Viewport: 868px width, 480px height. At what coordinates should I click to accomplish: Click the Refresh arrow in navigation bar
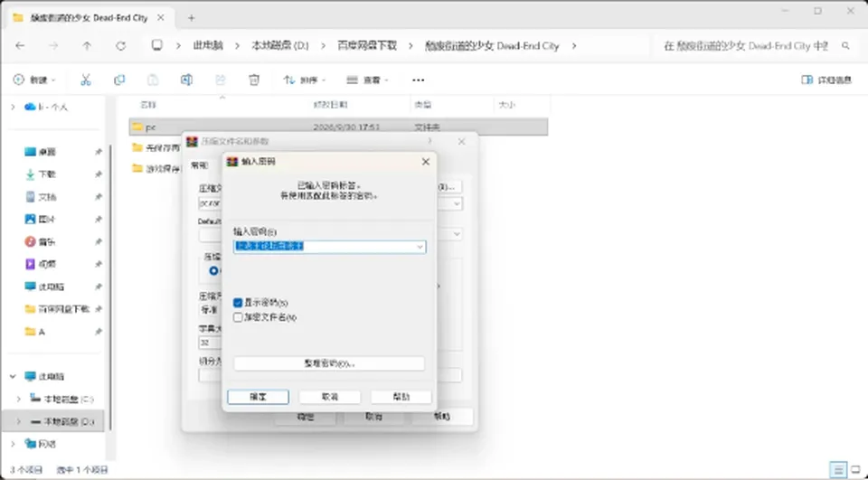click(x=120, y=46)
